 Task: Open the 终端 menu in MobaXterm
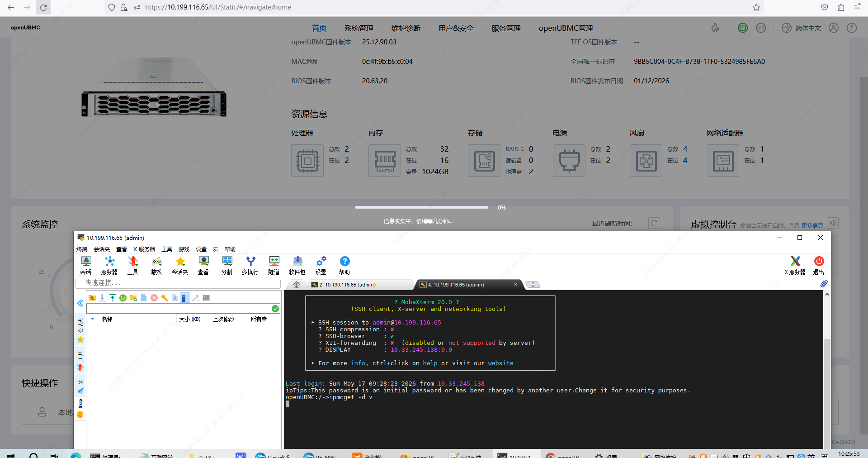point(82,249)
